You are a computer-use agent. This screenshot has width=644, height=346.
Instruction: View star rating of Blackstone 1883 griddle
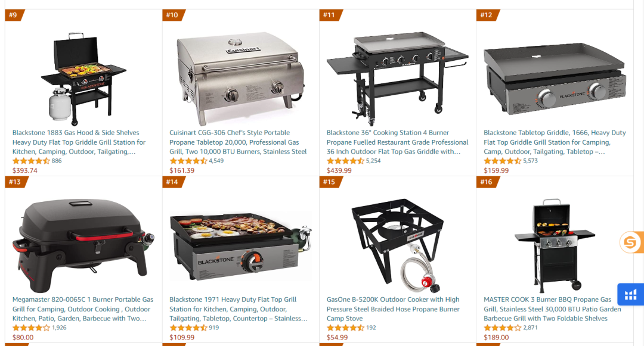tap(31, 161)
